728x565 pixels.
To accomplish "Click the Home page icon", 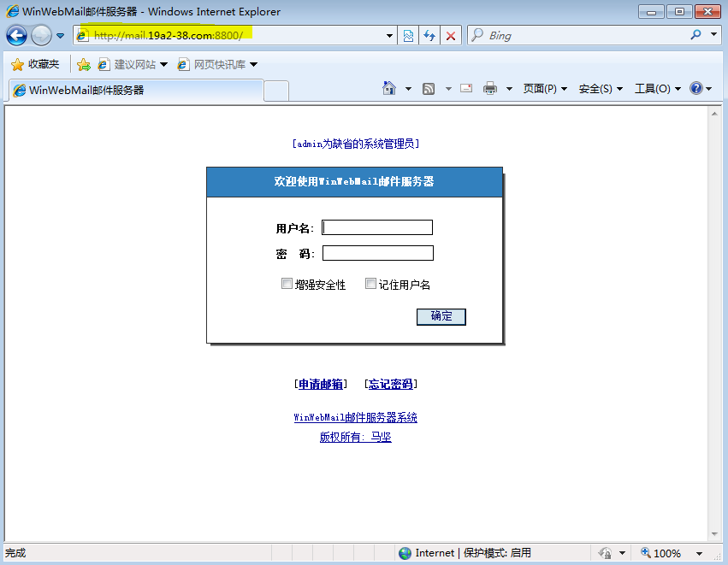I will tap(389, 88).
